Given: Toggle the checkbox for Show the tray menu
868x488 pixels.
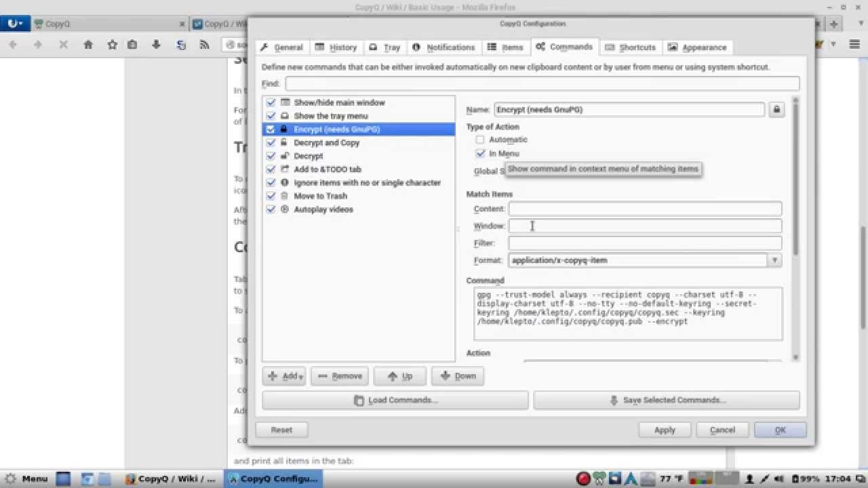Looking at the screenshot, I should (x=271, y=116).
